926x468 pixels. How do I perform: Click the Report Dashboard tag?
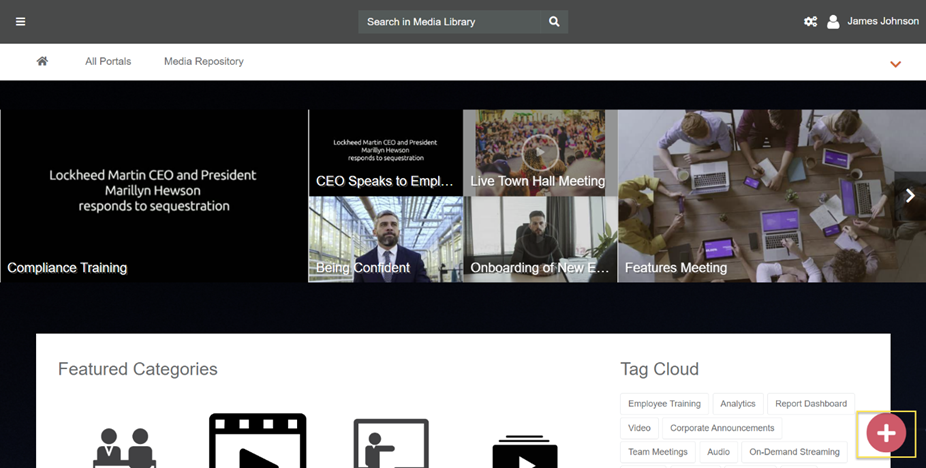[810, 404]
